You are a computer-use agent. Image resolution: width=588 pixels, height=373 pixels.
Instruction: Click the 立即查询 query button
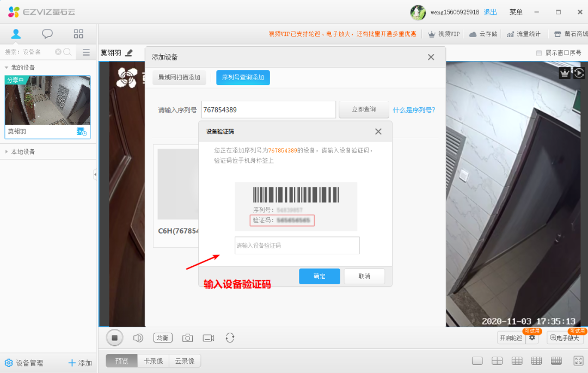[364, 109]
